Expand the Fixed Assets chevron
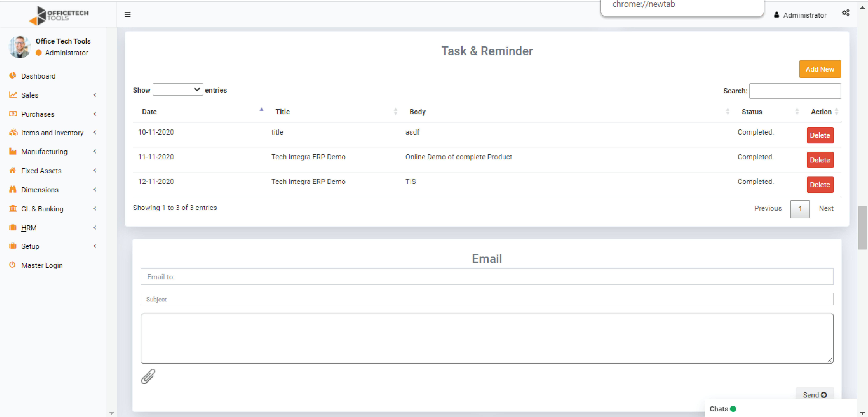The width and height of the screenshot is (868, 417). [x=95, y=170]
